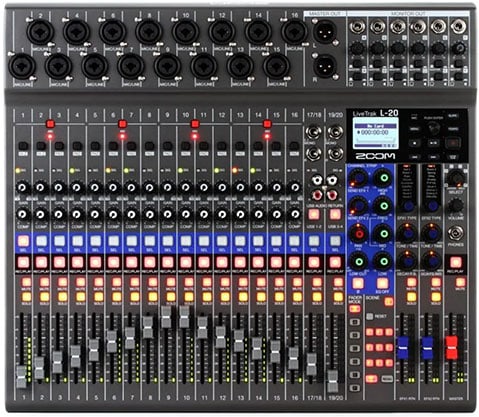This screenshot has width=479, height=417.
Task: Click the HIGH EQ knob
Action: [x=384, y=177]
